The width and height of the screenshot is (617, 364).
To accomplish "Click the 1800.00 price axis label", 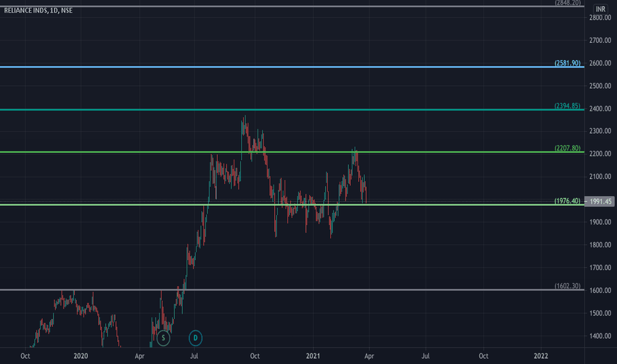I will [x=600, y=245].
